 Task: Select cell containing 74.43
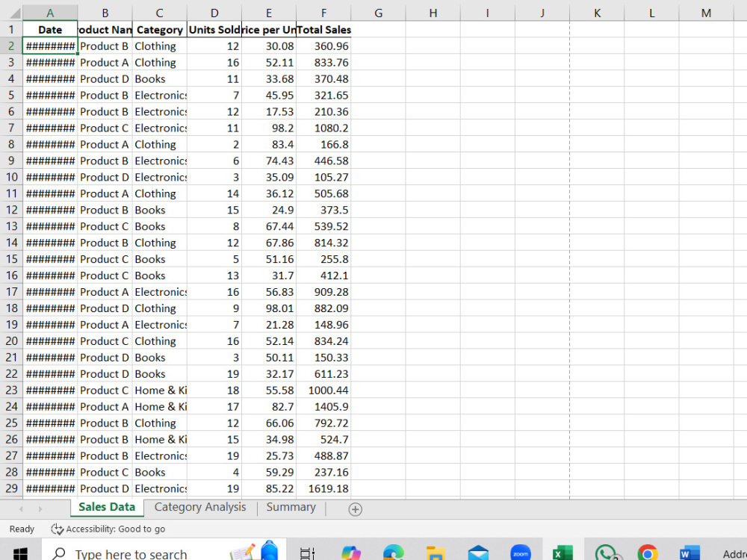click(x=269, y=161)
